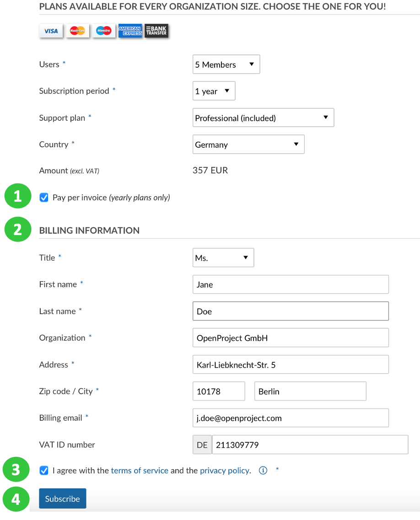Open the terms of service link
This screenshot has height=520, width=420.
[140, 471]
